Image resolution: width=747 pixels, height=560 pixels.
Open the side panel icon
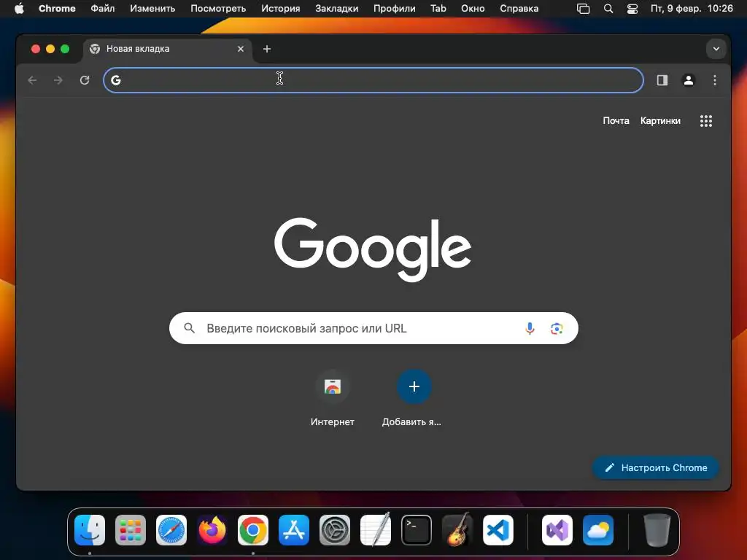(x=662, y=80)
